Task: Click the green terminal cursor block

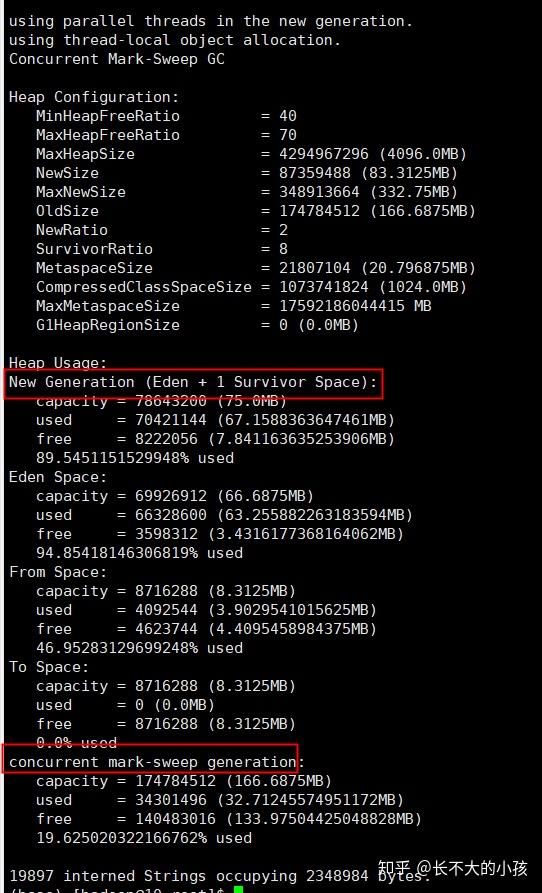Action: [x=238, y=890]
